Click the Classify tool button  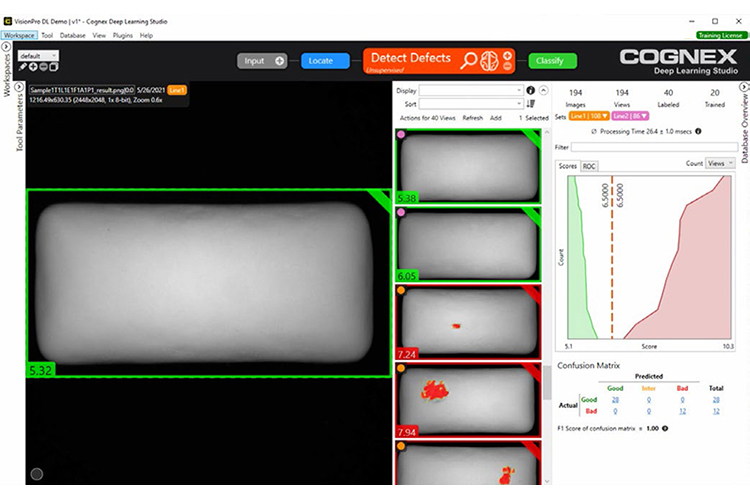click(552, 61)
